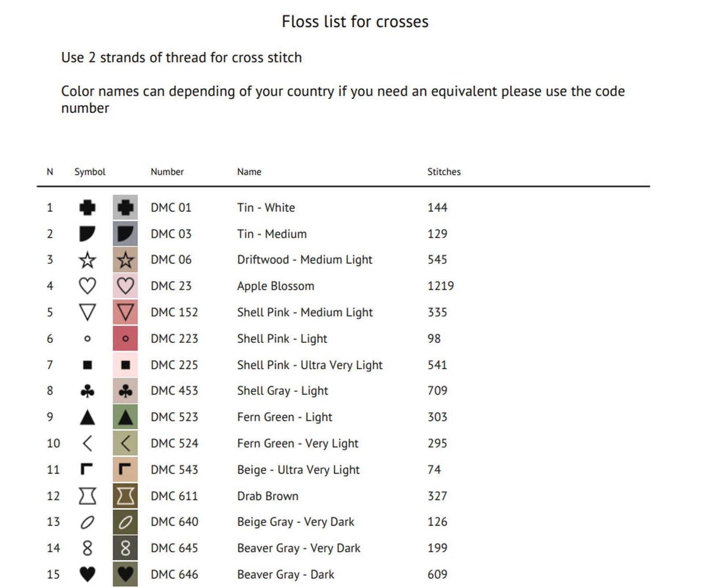Click the black cross symbol for DMC 01
The image size is (702, 588).
pos(87,207)
